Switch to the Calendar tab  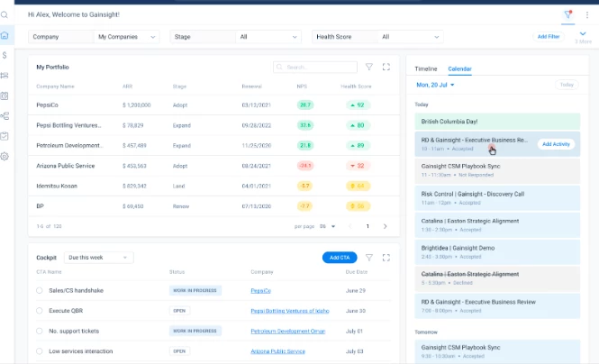tap(459, 68)
